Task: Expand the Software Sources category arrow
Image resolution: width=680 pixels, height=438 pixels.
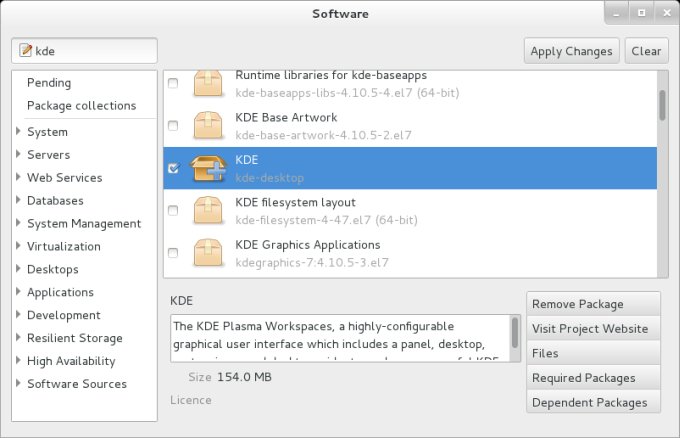Action: 18,383
